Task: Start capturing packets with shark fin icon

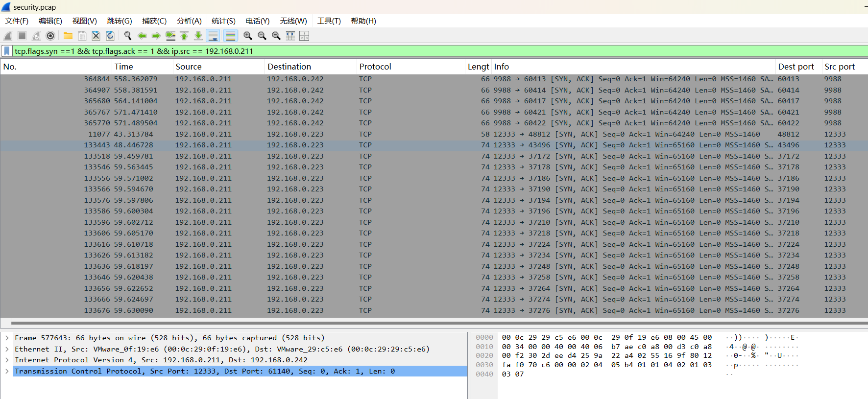Action: [8, 36]
